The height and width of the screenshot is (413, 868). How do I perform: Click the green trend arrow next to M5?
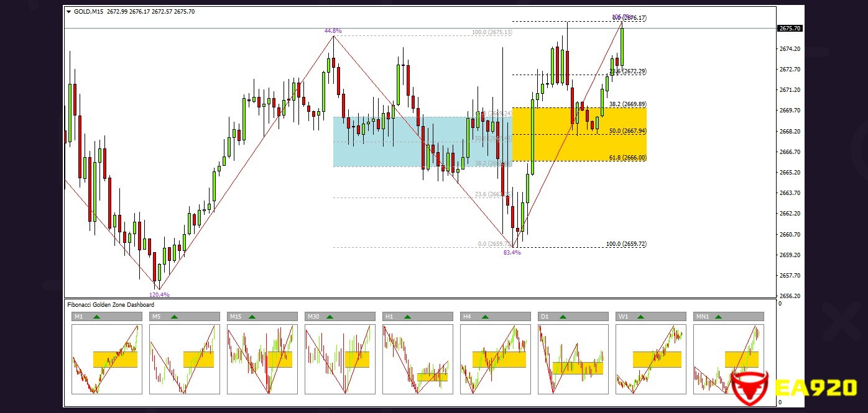click(174, 317)
